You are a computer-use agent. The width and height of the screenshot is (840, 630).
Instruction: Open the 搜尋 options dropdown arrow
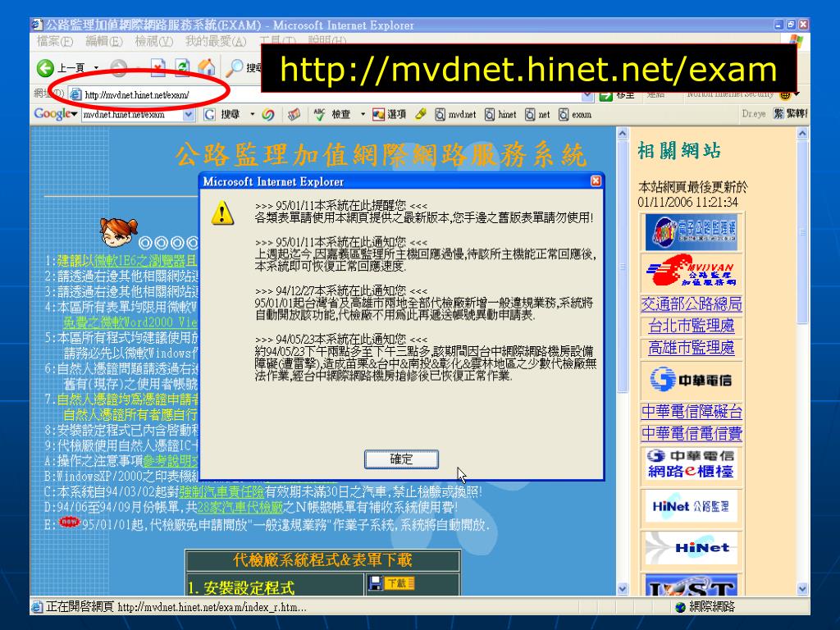[253, 114]
